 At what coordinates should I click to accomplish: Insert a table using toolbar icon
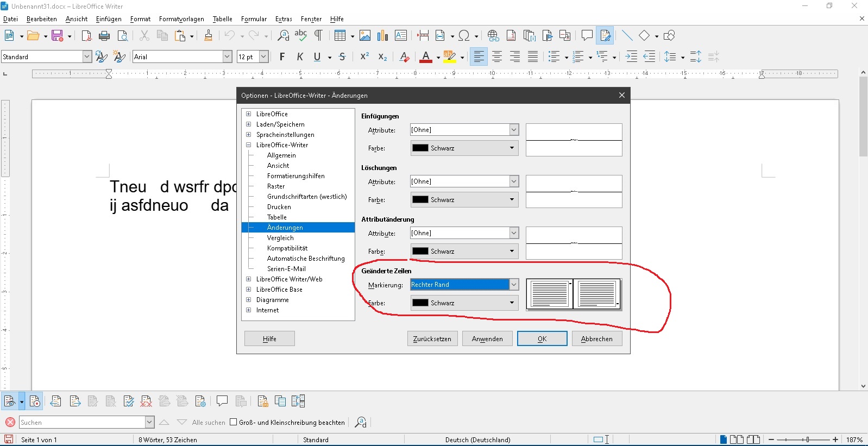click(340, 36)
